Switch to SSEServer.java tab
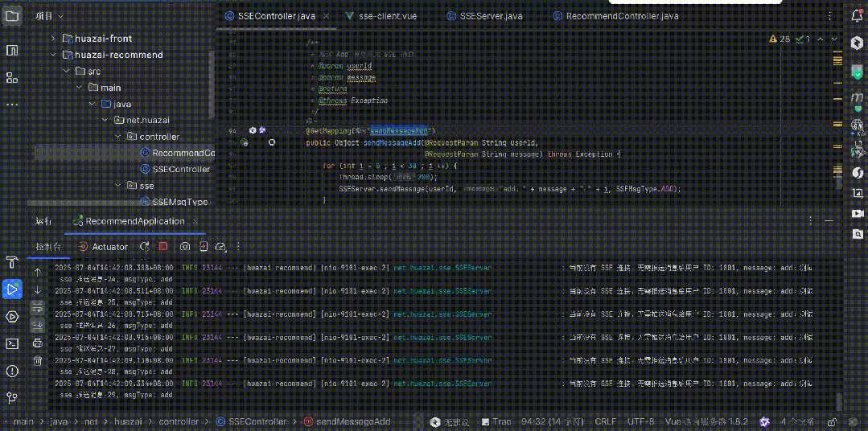 coord(485,16)
